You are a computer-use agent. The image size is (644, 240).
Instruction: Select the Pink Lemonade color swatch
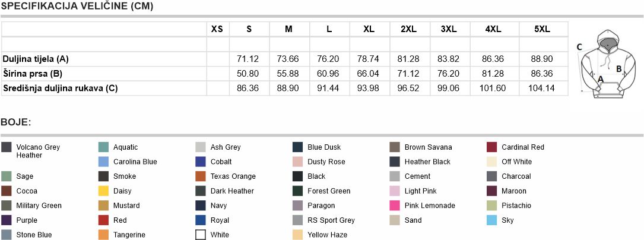point(395,206)
